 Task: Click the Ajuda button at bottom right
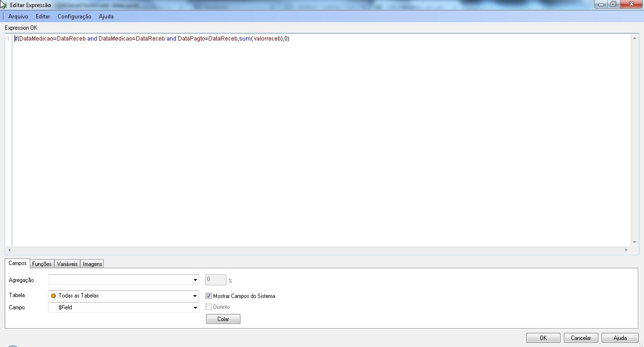coord(620,338)
